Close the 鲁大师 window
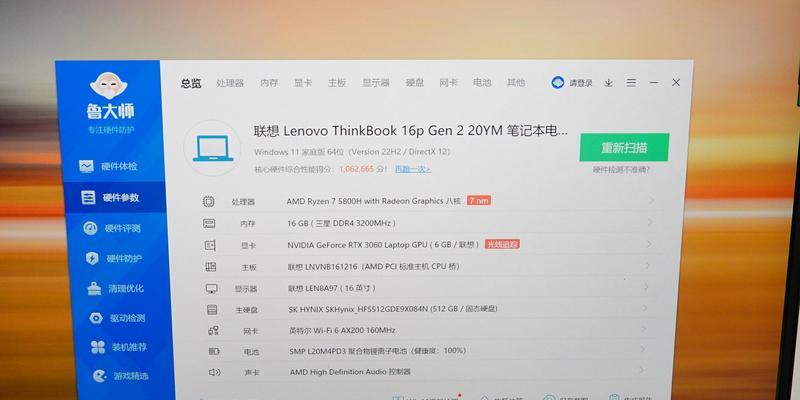Screen dimensions: 800x400 click(x=676, y=82)
